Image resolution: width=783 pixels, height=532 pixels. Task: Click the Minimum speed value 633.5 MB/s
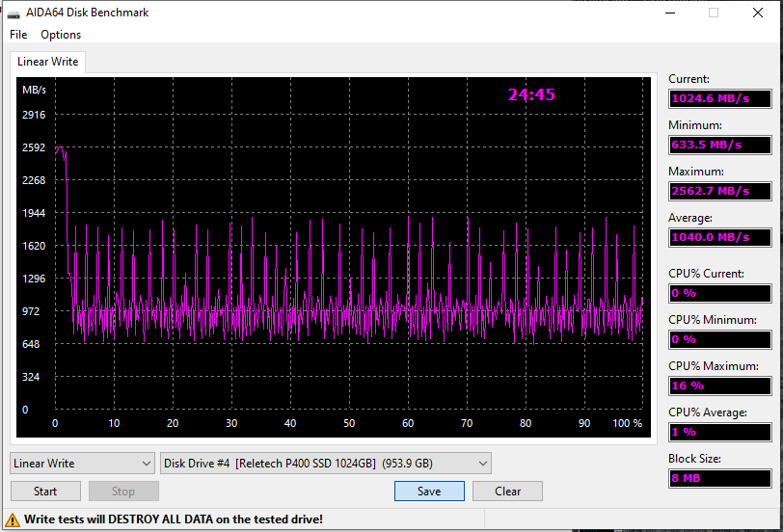(x=720, y=145)
